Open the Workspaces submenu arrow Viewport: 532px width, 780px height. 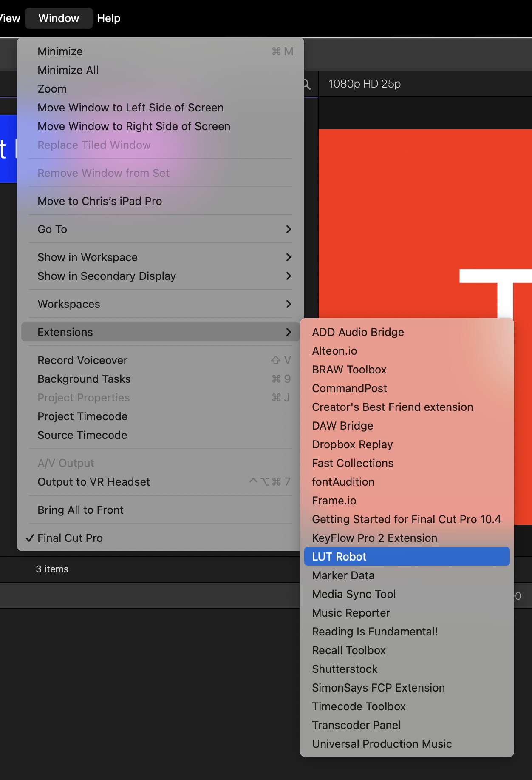pyautogui.click(x=288, y=304)
